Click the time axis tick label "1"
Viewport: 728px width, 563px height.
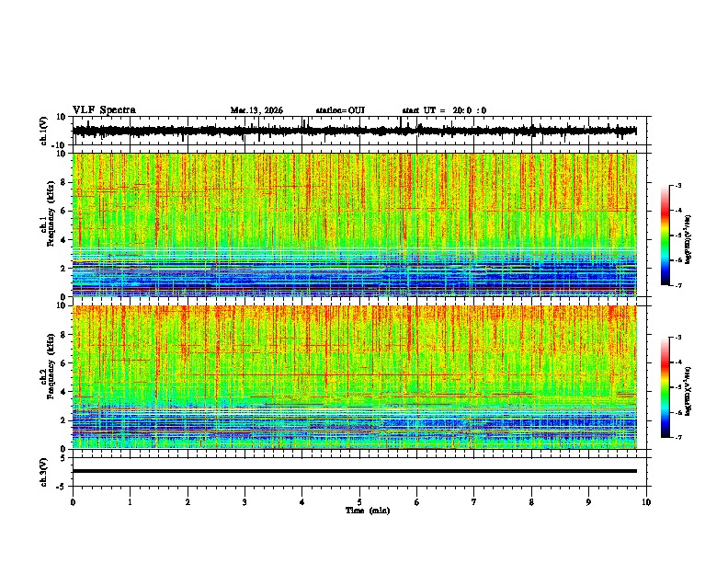pyautogui.click(x=130, y=502)
